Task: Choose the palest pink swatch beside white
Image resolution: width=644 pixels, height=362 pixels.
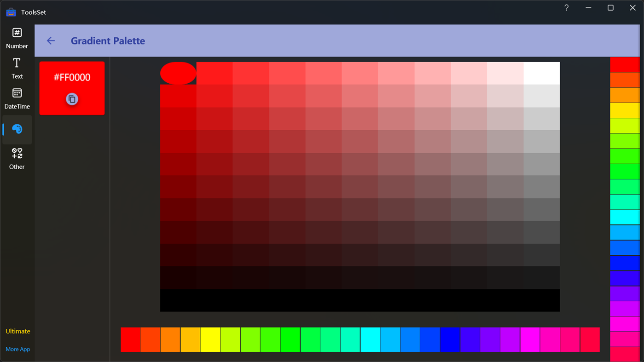Action: click(505, 73)
